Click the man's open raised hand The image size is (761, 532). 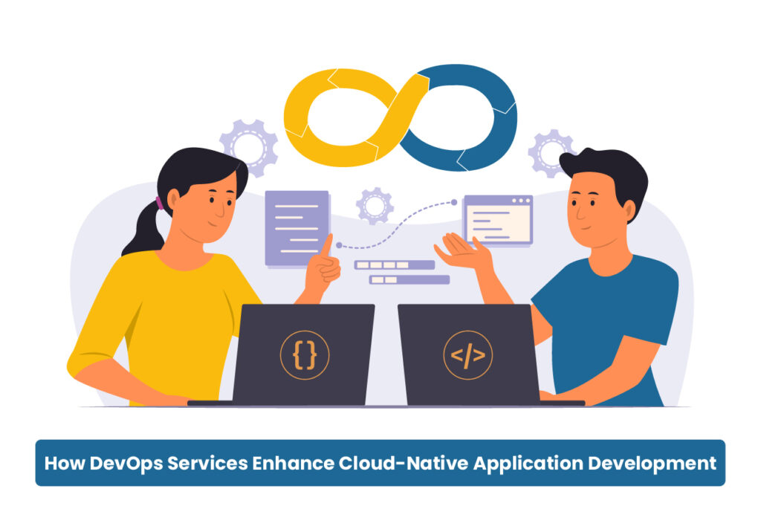[461, 254]
